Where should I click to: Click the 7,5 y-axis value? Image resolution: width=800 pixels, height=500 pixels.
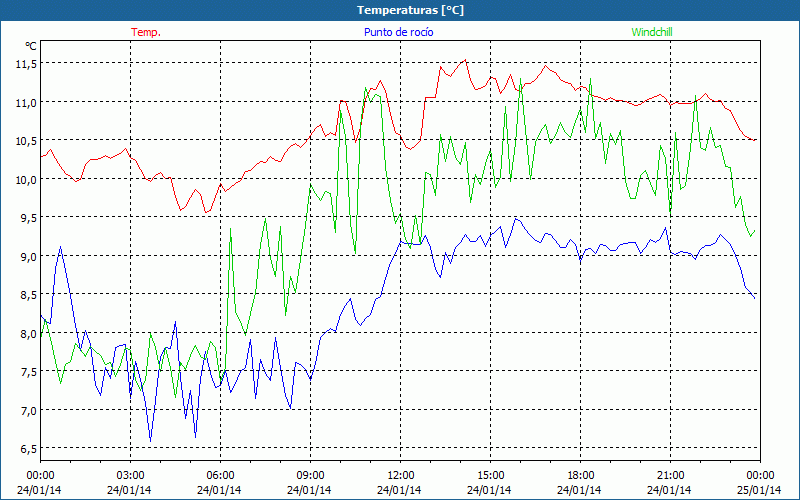click(x=28, y=372)
